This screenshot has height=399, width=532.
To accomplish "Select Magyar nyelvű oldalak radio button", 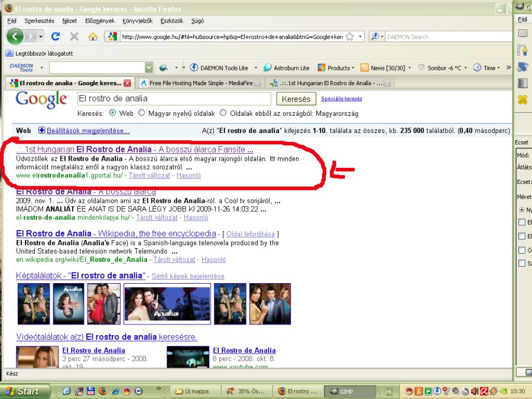I will click(x=141, y=113).
